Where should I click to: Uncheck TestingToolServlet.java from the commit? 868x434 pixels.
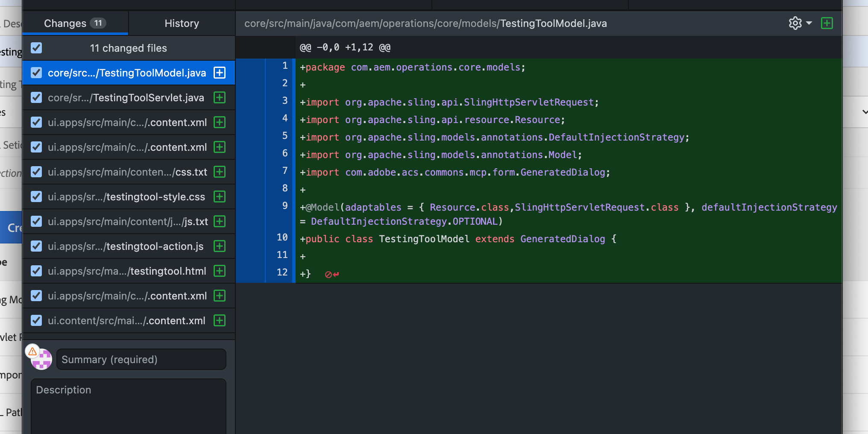pos(36,97)
